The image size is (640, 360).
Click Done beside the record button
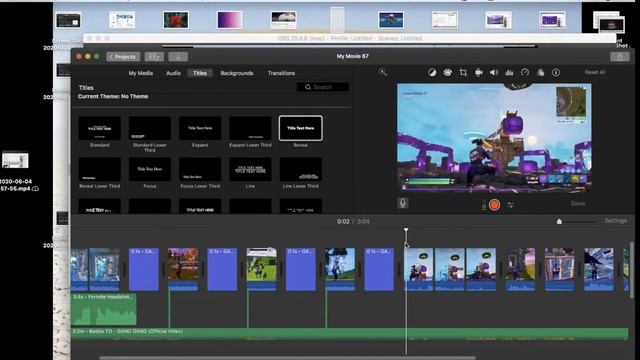[x=578, y=203]
